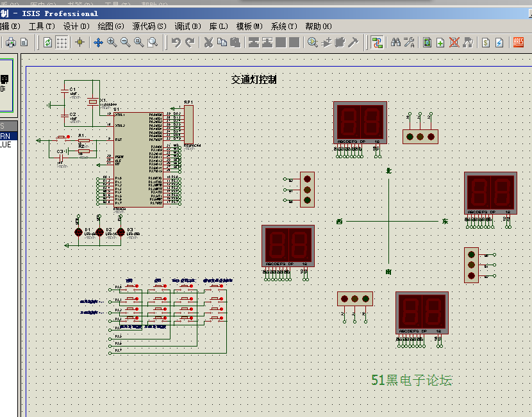The height and width of the screenshot is (417, 532).
Task: Open the 工具(T) menu
Action: point(42,26)
